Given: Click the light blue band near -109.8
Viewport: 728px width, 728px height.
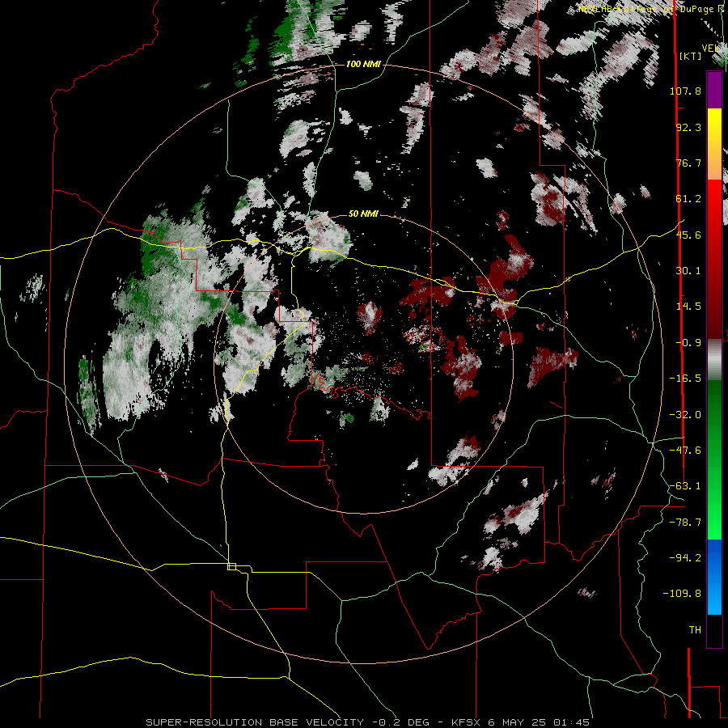Looking at the screenshot, I should (x=714, y=599).
